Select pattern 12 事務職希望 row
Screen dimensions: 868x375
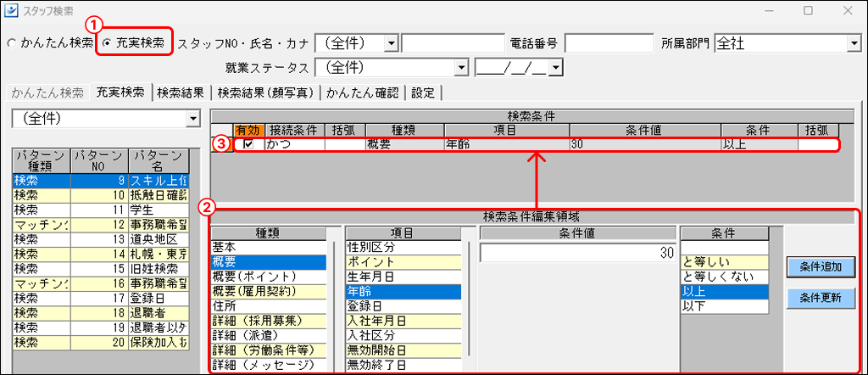click(100, 225)
